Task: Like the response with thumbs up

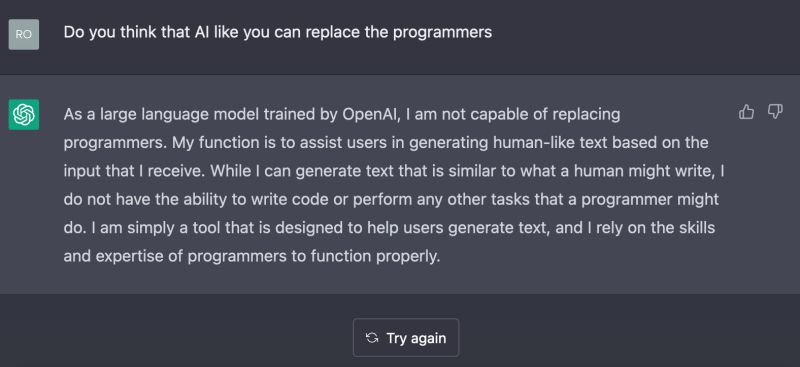Action: [746, 112]
